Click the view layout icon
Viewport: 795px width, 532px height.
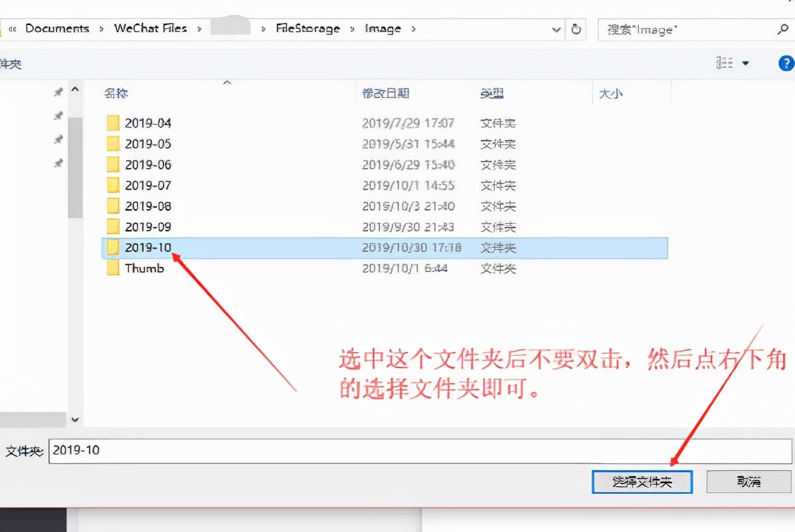[x=724, y=63]
